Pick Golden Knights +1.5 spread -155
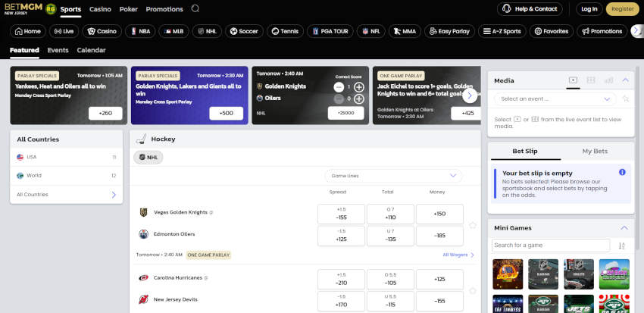This screenshot has width=644, height=313. (341, 214)
